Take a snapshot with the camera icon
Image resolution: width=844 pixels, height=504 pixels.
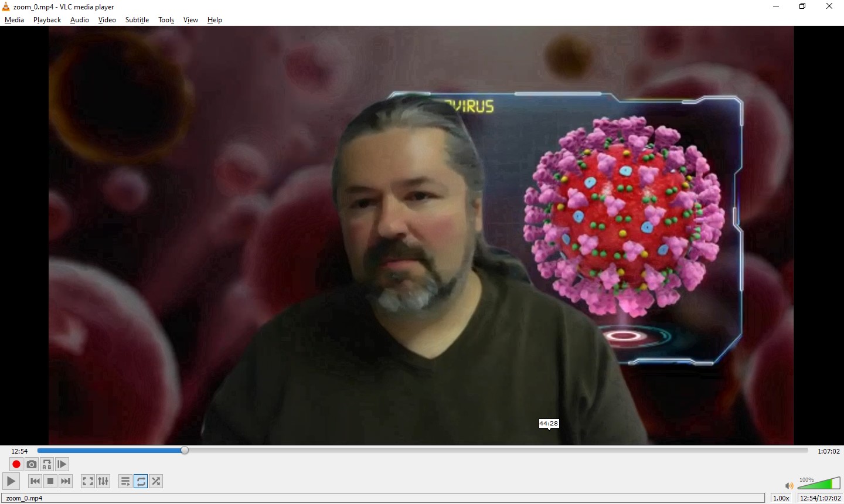point(32,465)
